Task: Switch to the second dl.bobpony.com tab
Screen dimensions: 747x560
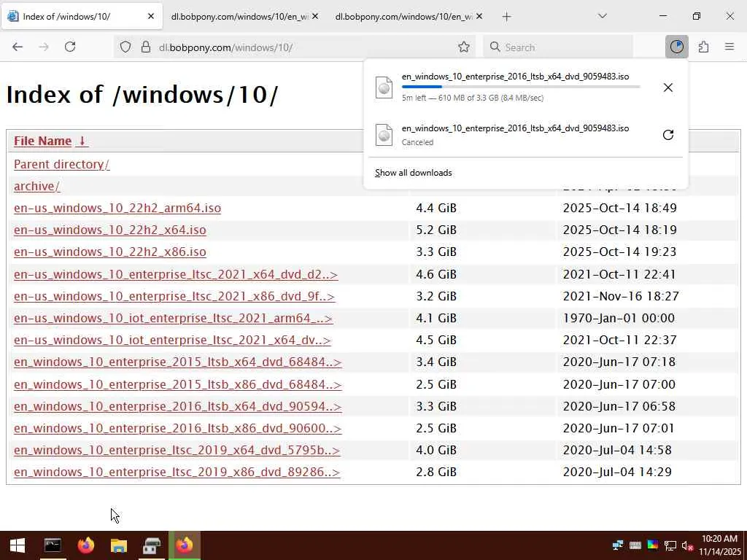Action: pyautogui.click(x=239, y=17)
